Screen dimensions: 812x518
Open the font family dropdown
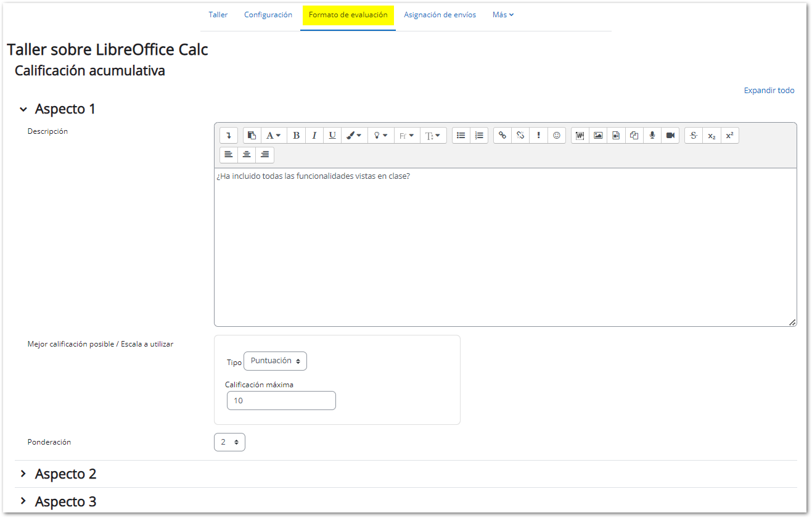[407, 136]
